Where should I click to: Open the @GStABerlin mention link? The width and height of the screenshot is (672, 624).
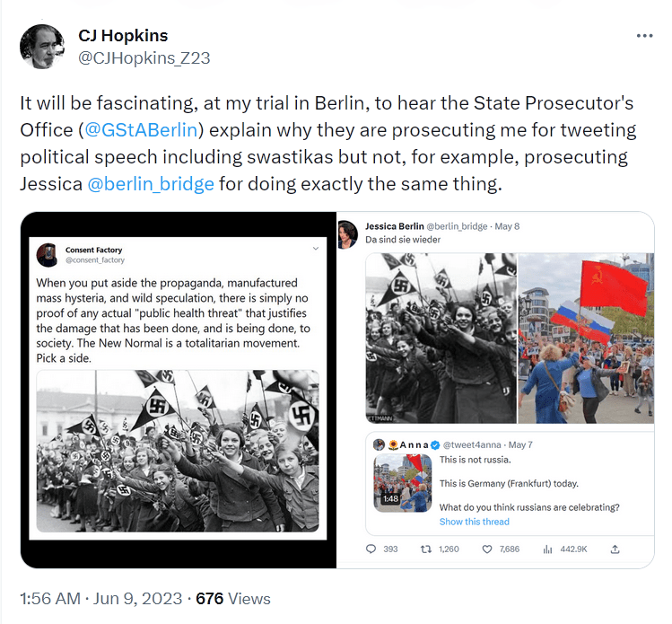[x=141, y=130]
